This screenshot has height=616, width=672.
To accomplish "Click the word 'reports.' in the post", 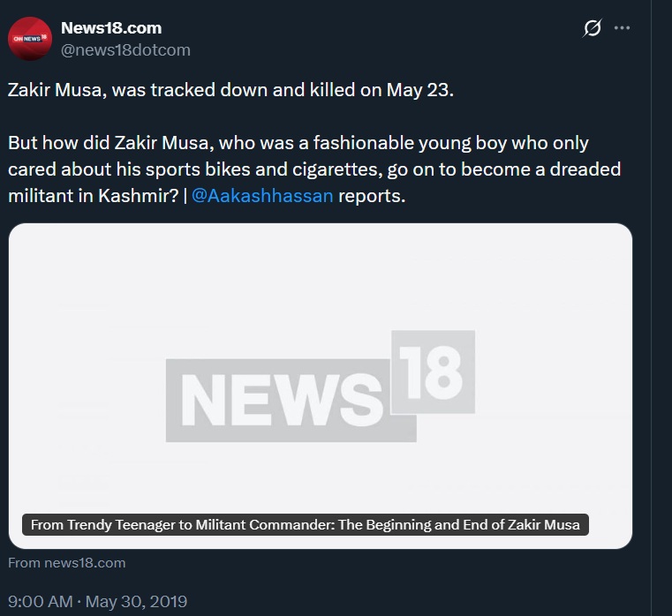I will [x=372, y=195].
